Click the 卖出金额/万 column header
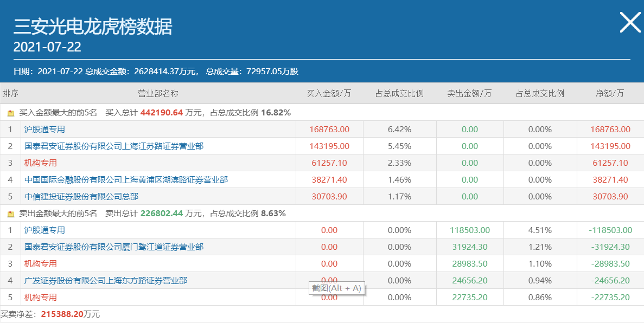Image resolution: width=644 pixels, height=323 pixels. pos(469,93)
